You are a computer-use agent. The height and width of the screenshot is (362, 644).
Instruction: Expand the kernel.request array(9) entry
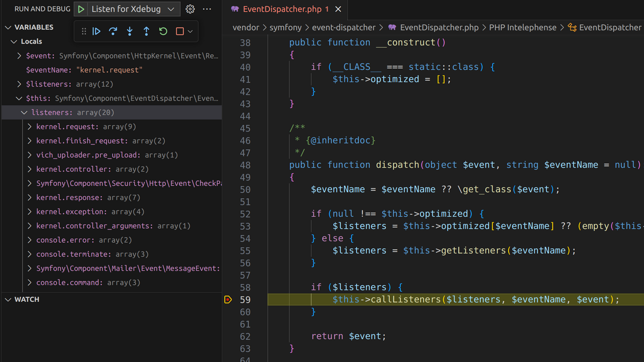(30, 127)
